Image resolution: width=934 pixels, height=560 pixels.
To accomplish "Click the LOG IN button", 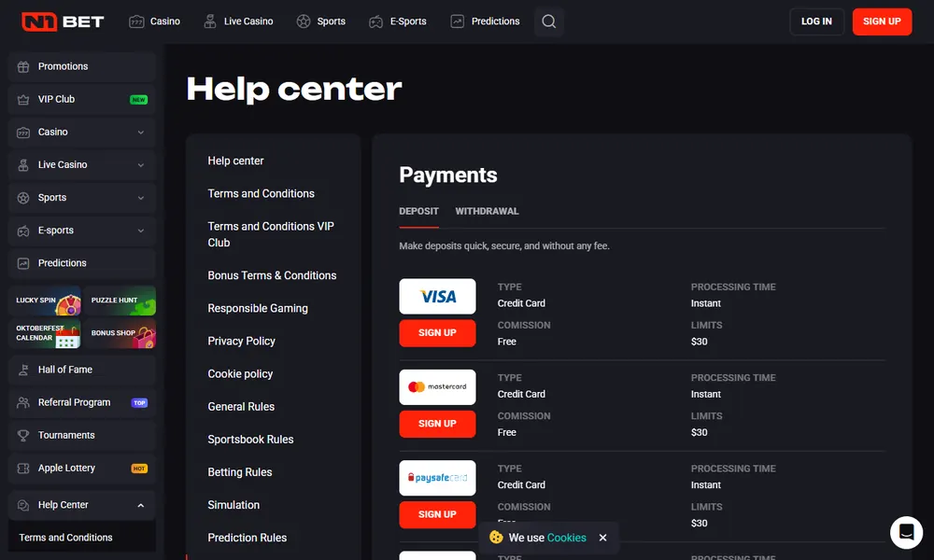I will click(816, 21).
